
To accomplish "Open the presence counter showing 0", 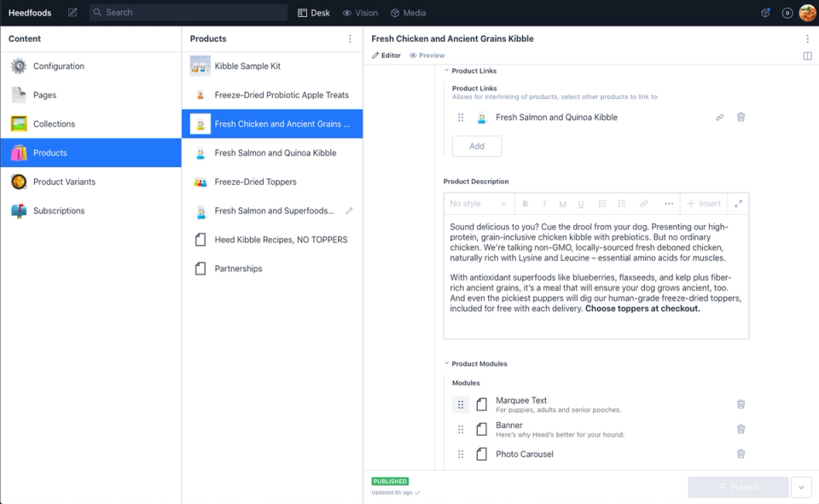I will coord(787,13).
